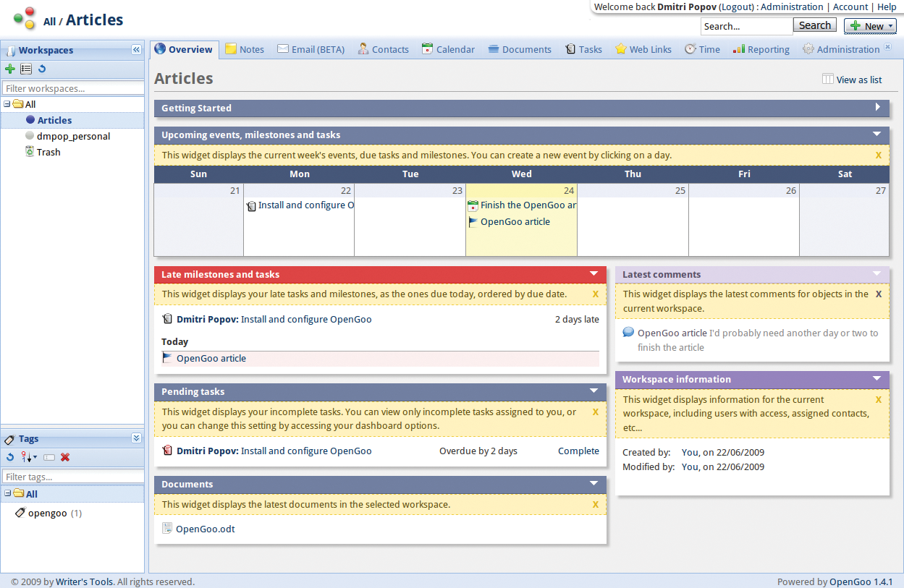This screenshot has width=904, height=588.
Task: Delete tag with the red X icon
Action: (x=65, y=457)
